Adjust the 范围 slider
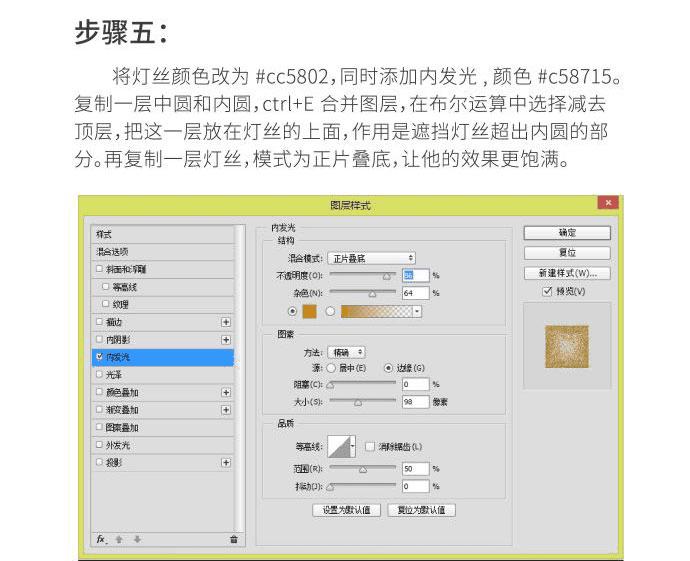Image resolution: width=690 pixels, height=561 pixels. [x=363, y=469]
